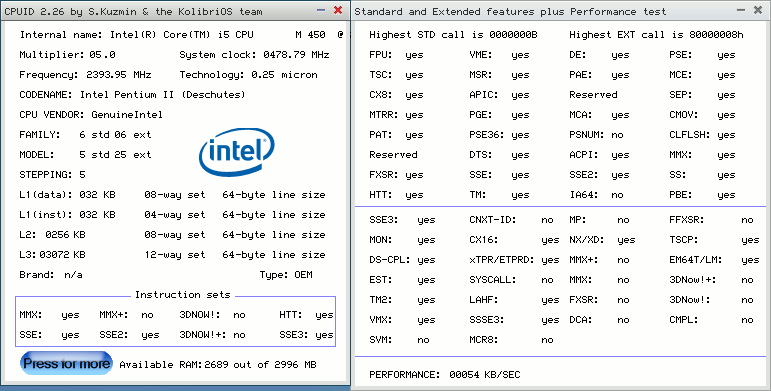Click the CLFLSH: yes entry
The height and width of the screenshot is (391, 771).
coord(702,135)
